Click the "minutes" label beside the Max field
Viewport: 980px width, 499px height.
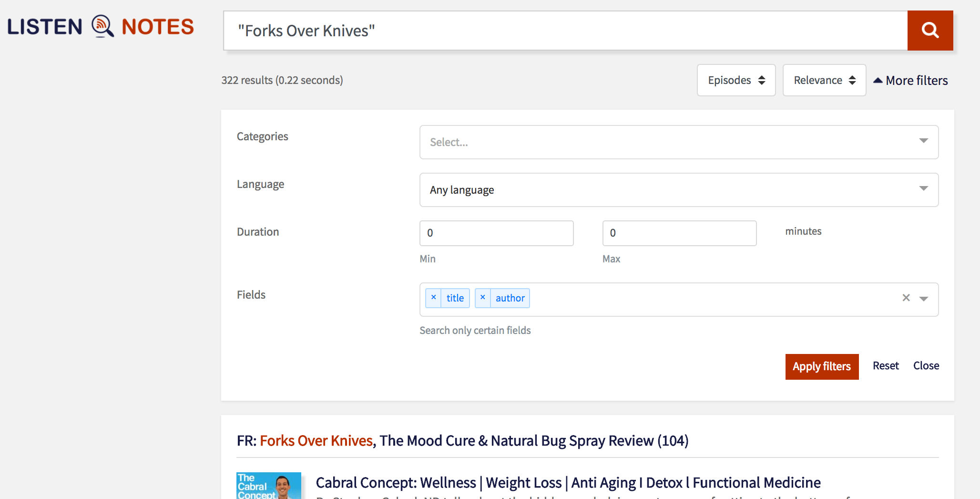[x=803, y=231]
